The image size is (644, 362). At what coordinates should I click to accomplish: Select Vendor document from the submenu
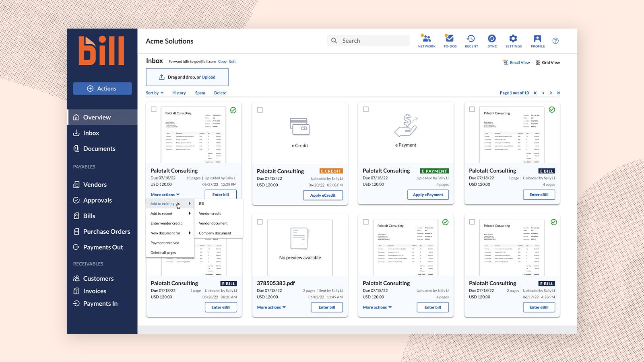point(219,223)
